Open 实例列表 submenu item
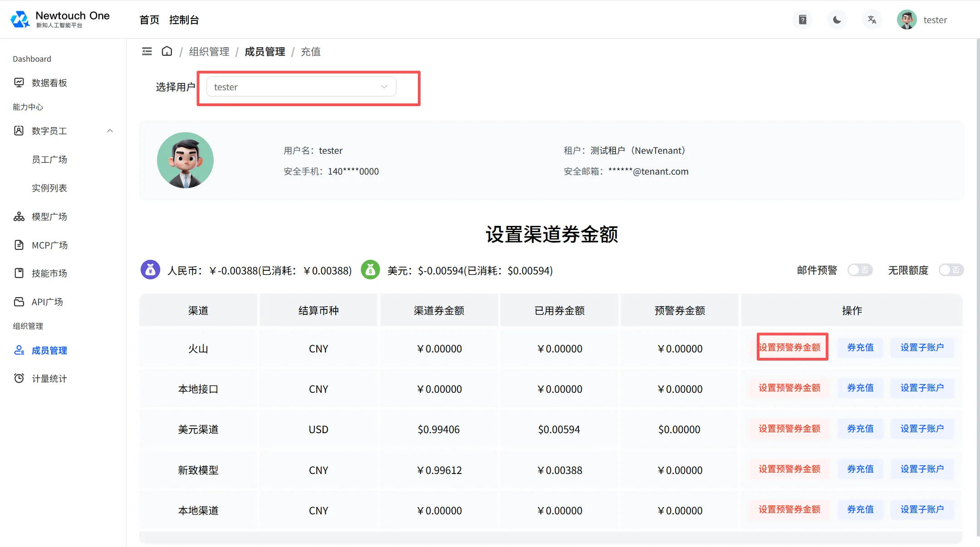 pos(49,188)
